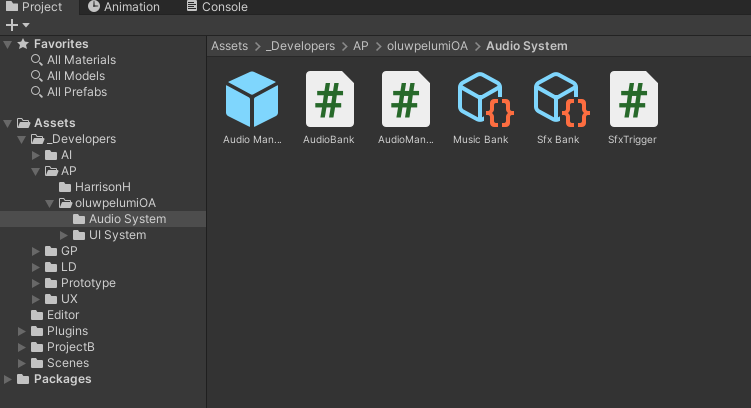This screenshot has height=408, width=751.
Task: Select the Music Bank scriptable object icon
Action: tap(481, 99)
